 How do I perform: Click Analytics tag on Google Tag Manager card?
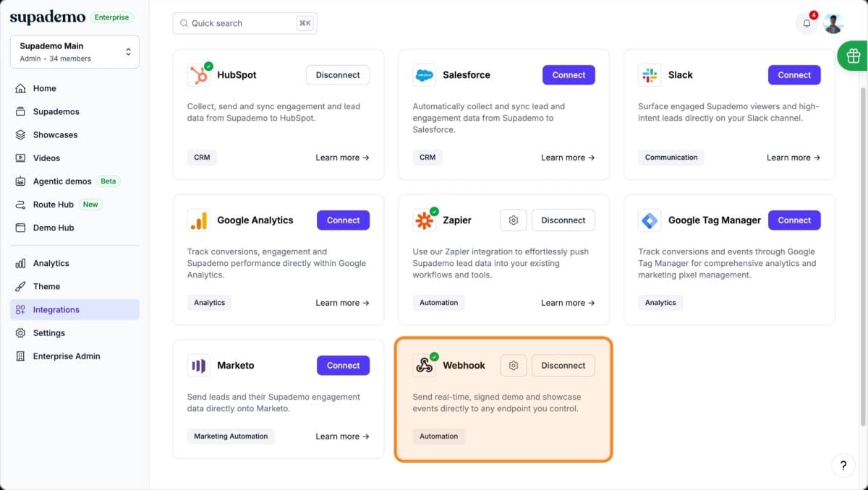tap(660, 303)
